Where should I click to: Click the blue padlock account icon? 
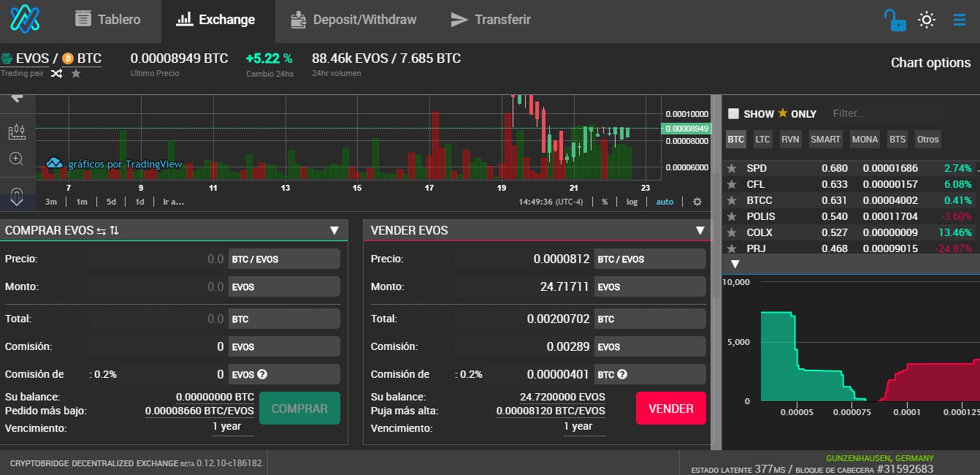coord(895,20)
